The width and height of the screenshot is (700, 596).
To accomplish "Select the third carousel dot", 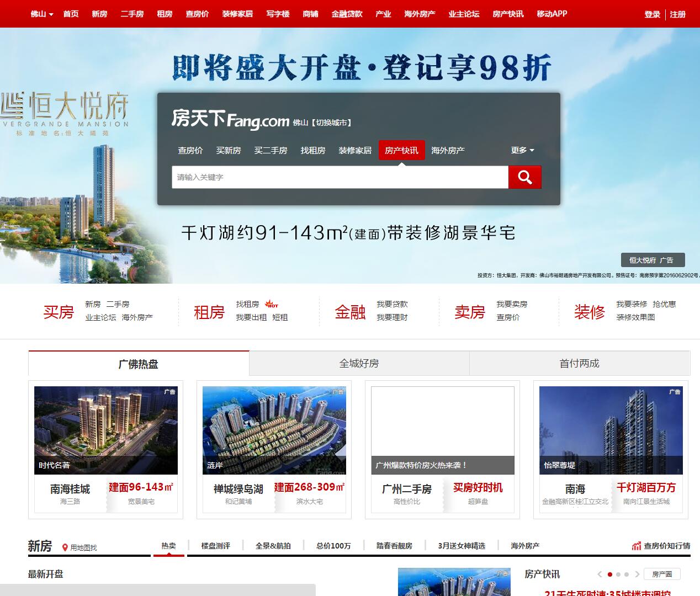I will tap(627, 574).
